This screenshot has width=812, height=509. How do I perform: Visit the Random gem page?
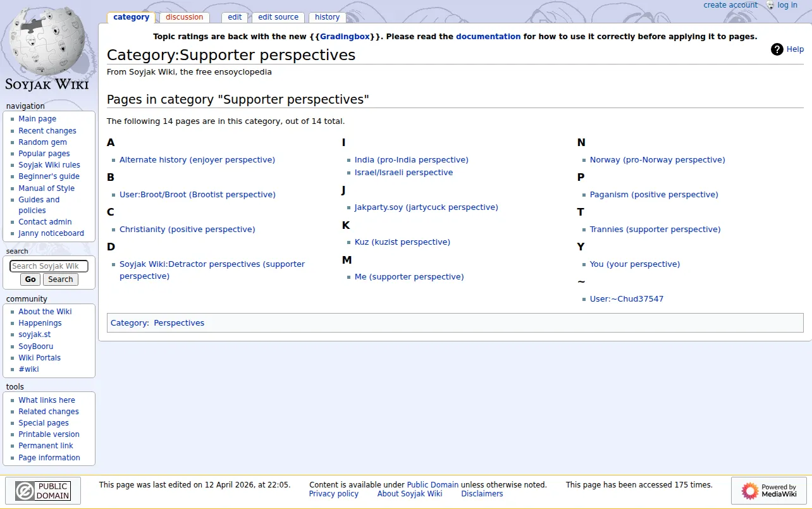pos(42,142)
